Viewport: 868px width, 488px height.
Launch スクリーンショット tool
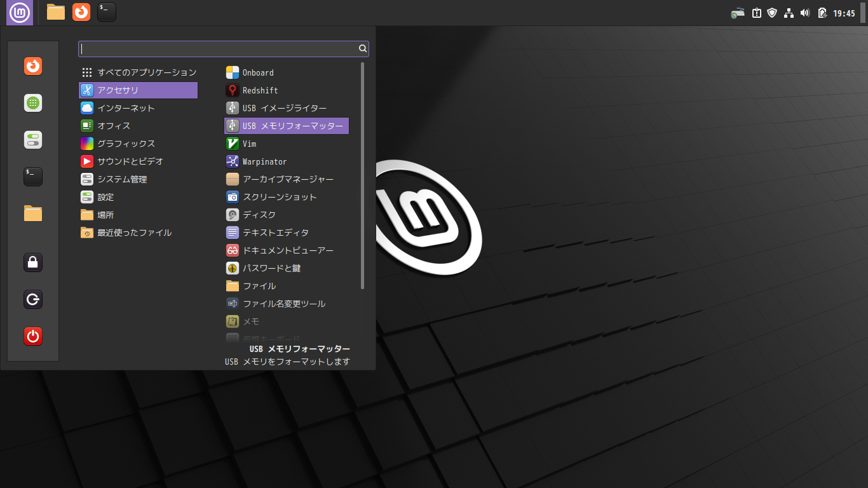point(287,197)
